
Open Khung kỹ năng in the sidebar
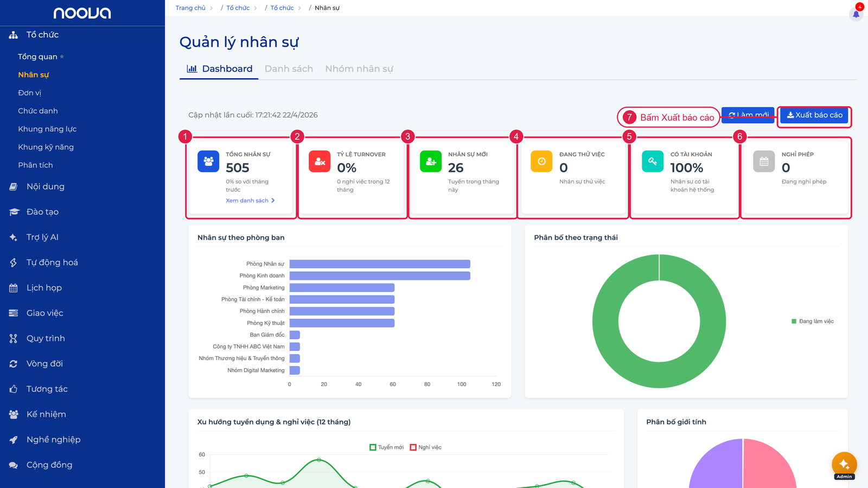point(46,147)
